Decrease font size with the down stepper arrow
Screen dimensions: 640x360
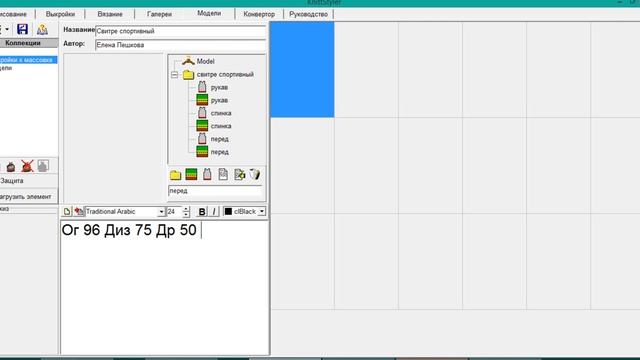[x=186, y=214]
